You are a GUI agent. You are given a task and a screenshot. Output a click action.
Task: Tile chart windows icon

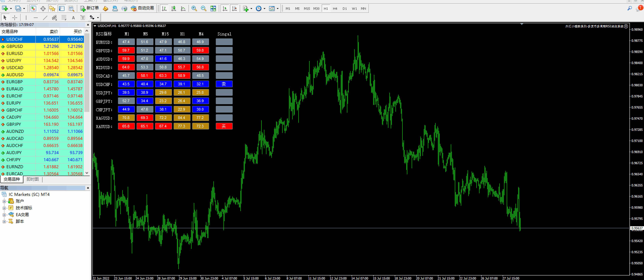[213, 8]
